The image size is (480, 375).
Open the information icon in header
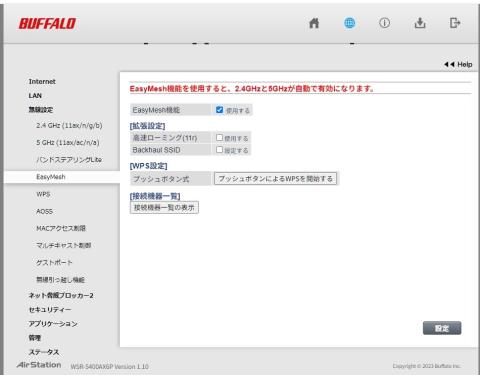pos(384,23)
